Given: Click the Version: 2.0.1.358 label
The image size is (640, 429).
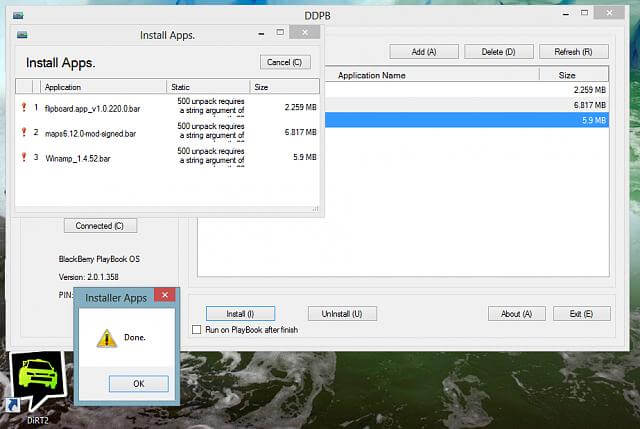Looking at the screenshot, I should pos(89,277).
